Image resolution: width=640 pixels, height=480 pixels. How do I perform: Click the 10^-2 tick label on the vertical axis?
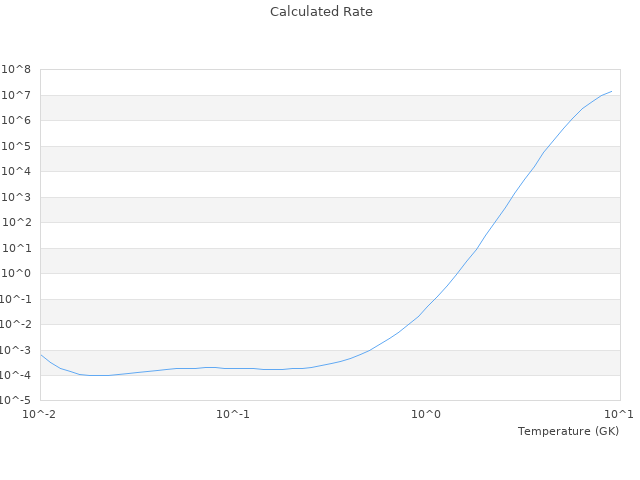tap(15, 325)
